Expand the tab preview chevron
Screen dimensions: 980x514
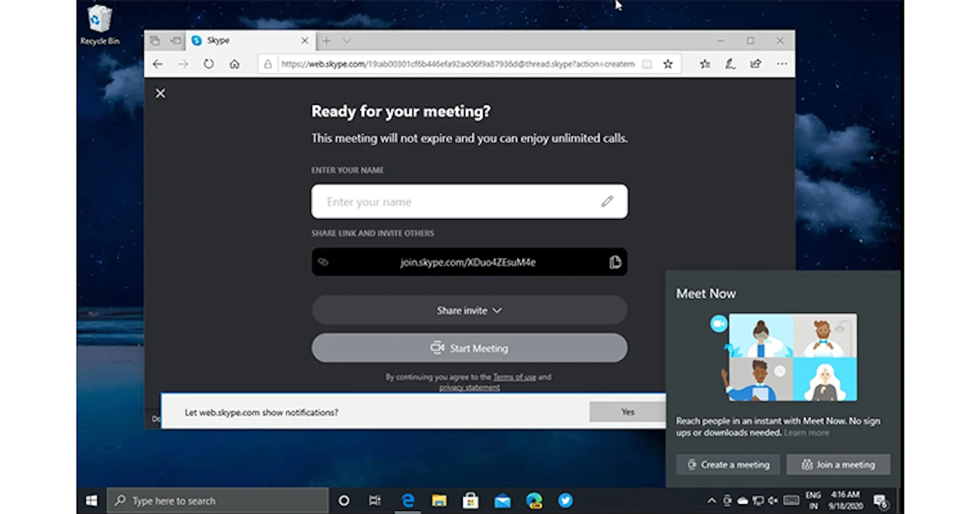point(347,41)
